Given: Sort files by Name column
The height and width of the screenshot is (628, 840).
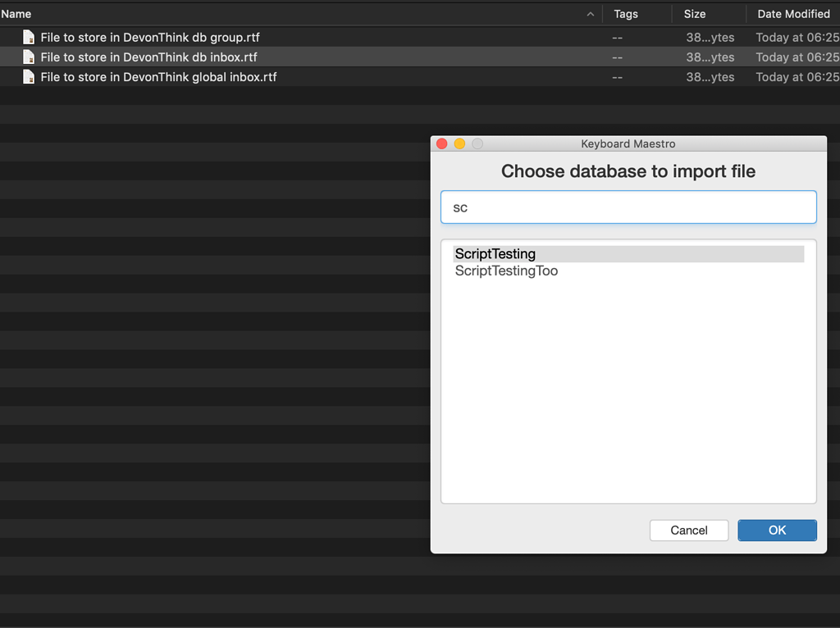Looking at the screenshot, I should pyautogui.click(x=16, y=14).
